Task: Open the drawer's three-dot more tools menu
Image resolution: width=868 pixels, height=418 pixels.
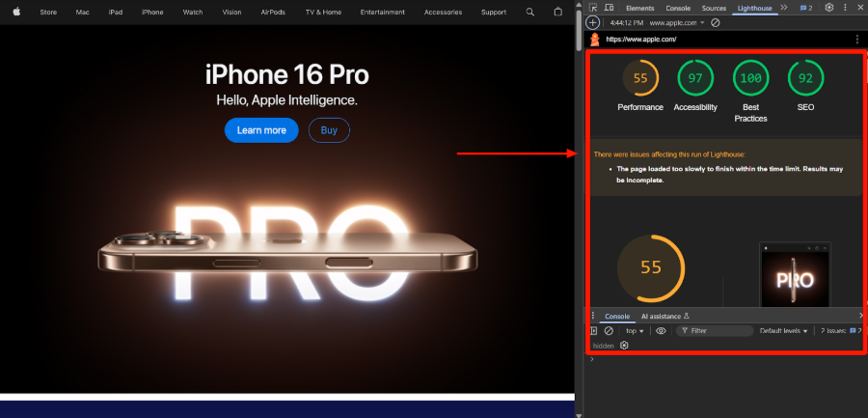Action: coord(593,316)
